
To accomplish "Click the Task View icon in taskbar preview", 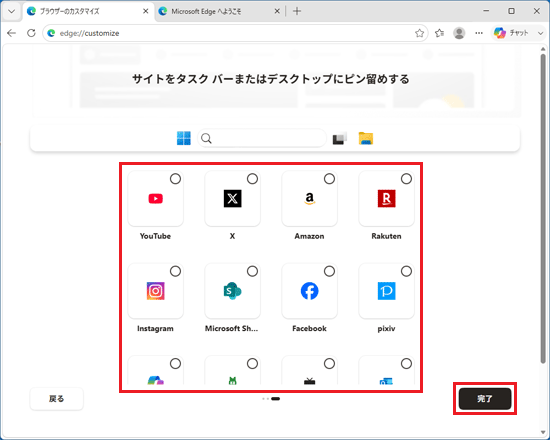I will point(339,139).
